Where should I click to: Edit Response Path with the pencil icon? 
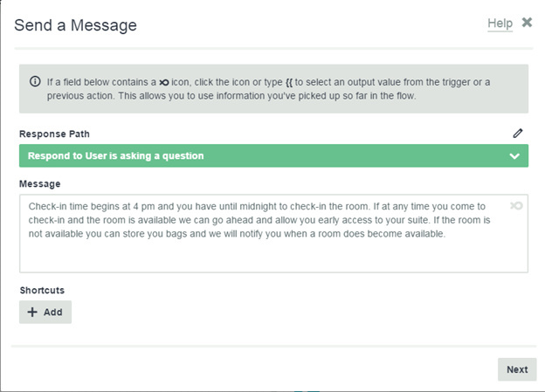coord(518,133)
